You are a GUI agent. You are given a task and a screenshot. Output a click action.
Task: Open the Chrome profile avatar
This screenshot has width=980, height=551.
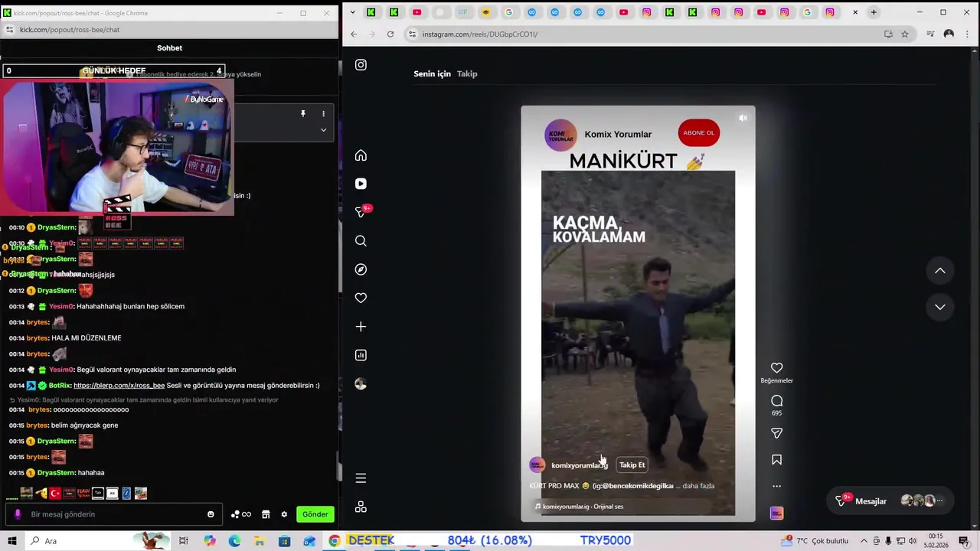pos(949,34)
